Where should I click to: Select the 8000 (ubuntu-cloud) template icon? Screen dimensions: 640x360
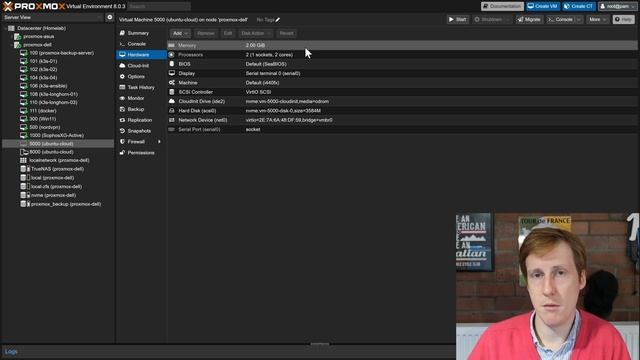[x=24, y=152]
